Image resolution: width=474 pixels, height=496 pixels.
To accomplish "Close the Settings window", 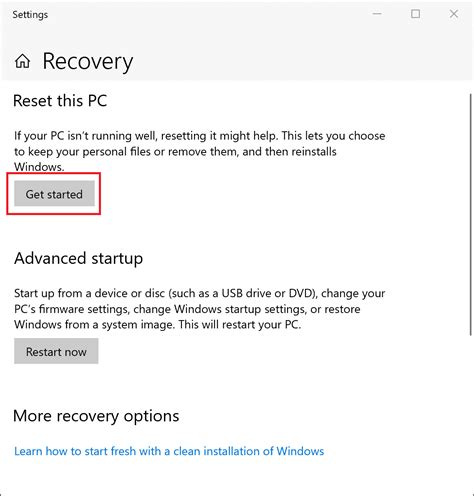I will point(454,14).
